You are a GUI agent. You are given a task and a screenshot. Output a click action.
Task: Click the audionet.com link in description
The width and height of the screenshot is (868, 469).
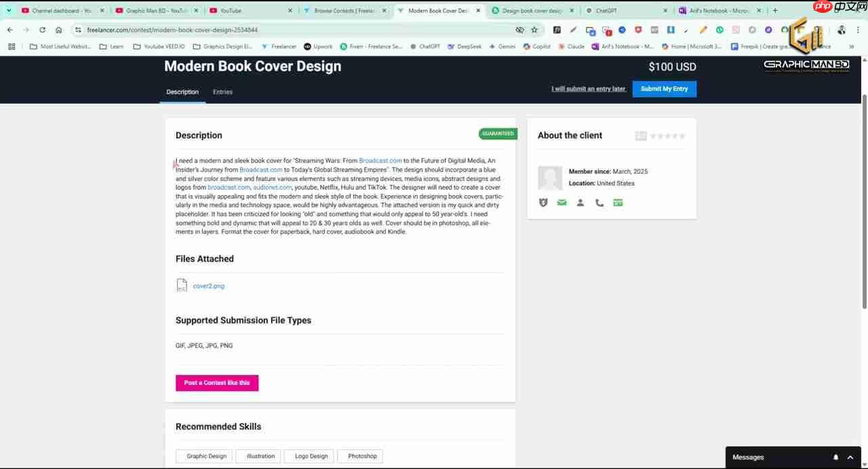pyautogui.click(x=273, y=187)
